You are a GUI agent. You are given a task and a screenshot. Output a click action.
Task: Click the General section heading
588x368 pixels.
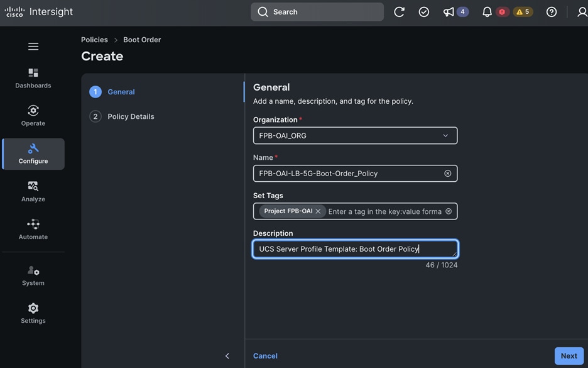tap(271, 87)
